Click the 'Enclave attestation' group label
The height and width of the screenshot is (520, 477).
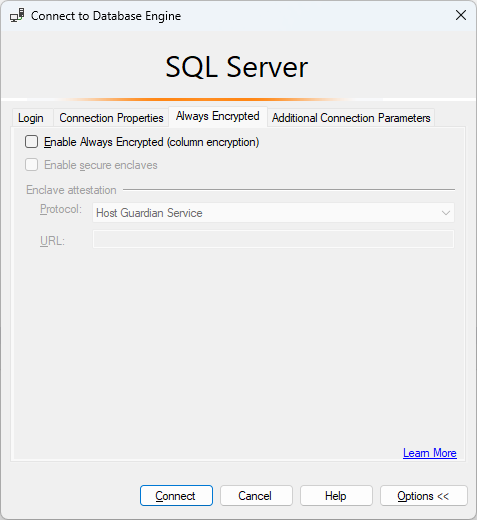[71, 190]
